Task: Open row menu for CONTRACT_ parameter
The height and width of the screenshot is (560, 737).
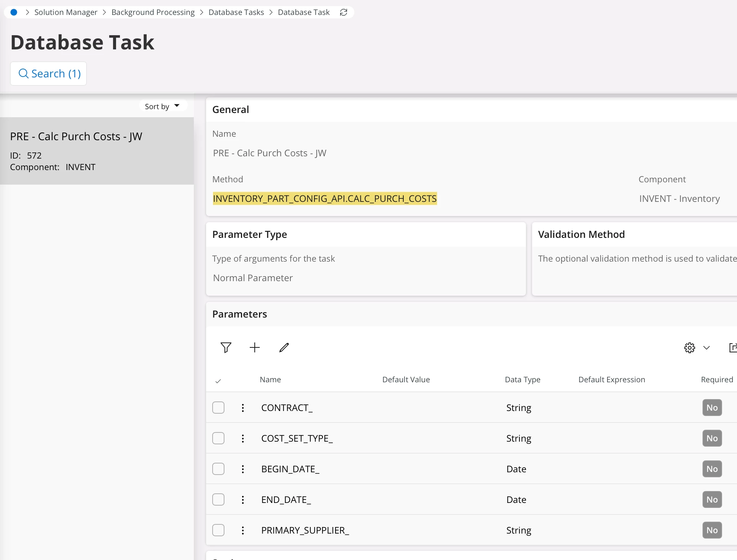Action: 243,408
